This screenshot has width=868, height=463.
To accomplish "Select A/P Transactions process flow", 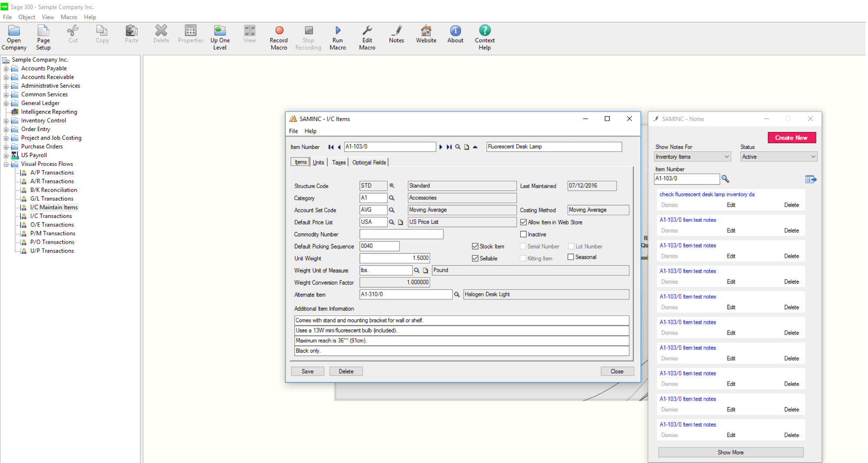I will [52, 173].
